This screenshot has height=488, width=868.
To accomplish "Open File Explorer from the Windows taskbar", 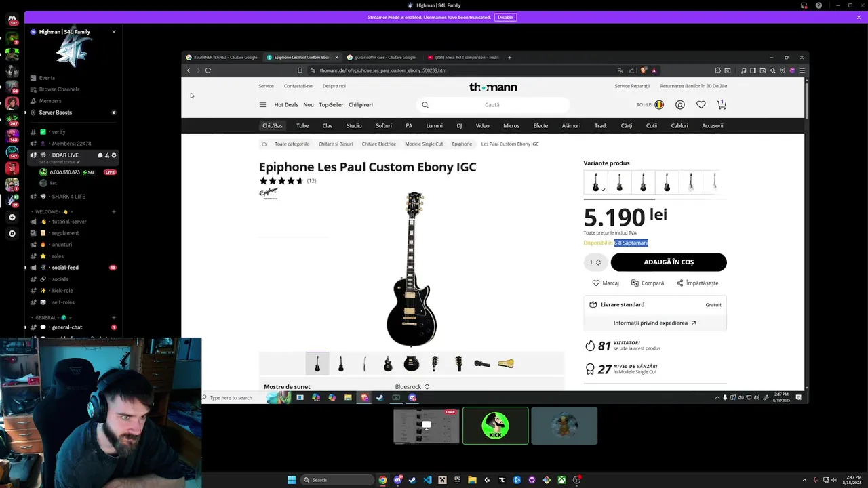I will (472, 480).
